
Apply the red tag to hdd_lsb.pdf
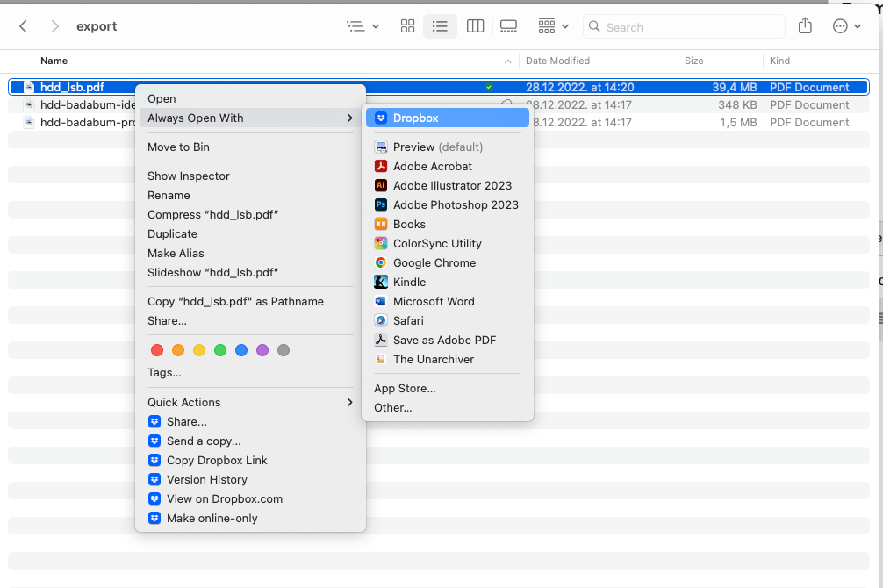(157, 350)
